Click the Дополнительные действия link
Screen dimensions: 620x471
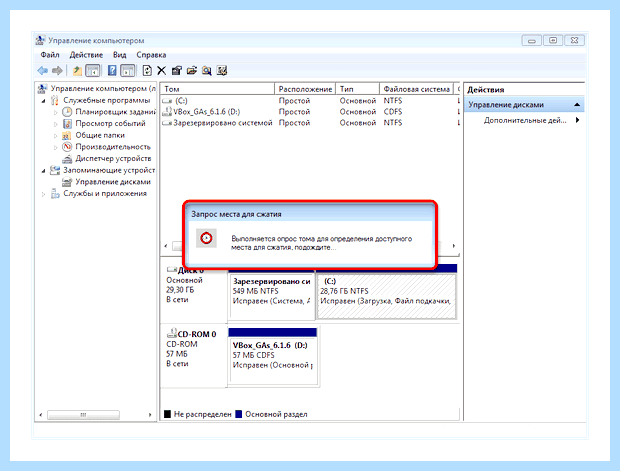coord(525,120)
